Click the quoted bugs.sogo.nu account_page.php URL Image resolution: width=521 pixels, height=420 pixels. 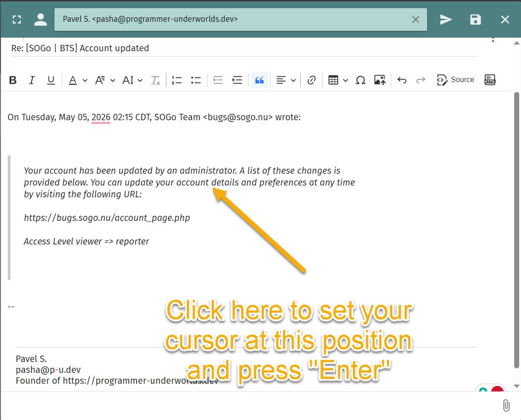(107, 218)
